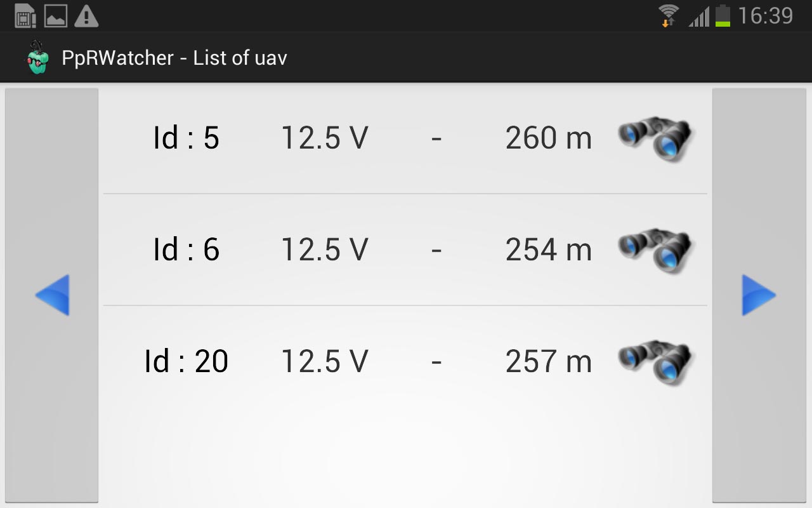Watch UAV Id 20 via binoculars icon
812x508 pixels.
coord(657,363)
